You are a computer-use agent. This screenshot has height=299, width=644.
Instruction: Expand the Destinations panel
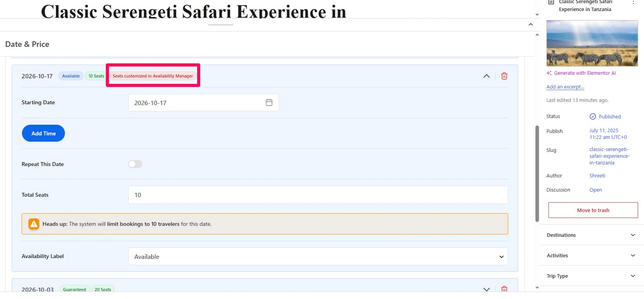pos(592,235)
